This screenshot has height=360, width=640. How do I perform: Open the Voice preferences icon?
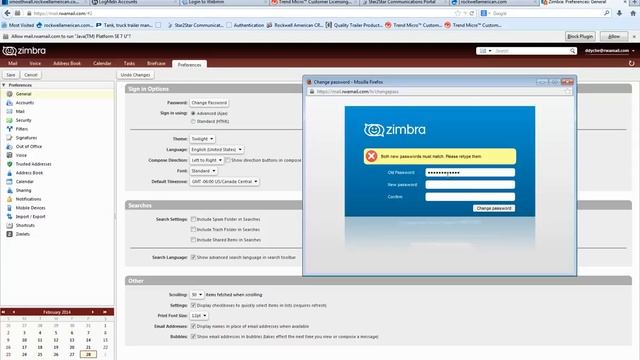[9, 156]
